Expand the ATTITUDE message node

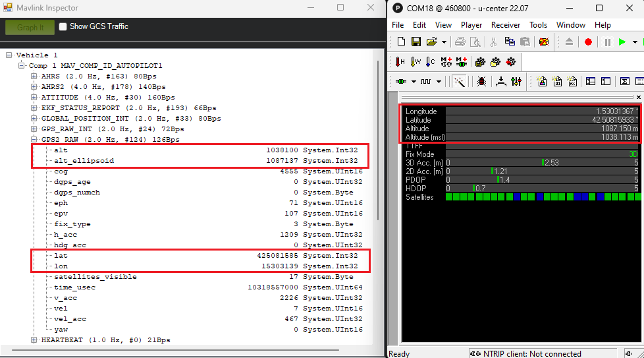pos(34,98)
